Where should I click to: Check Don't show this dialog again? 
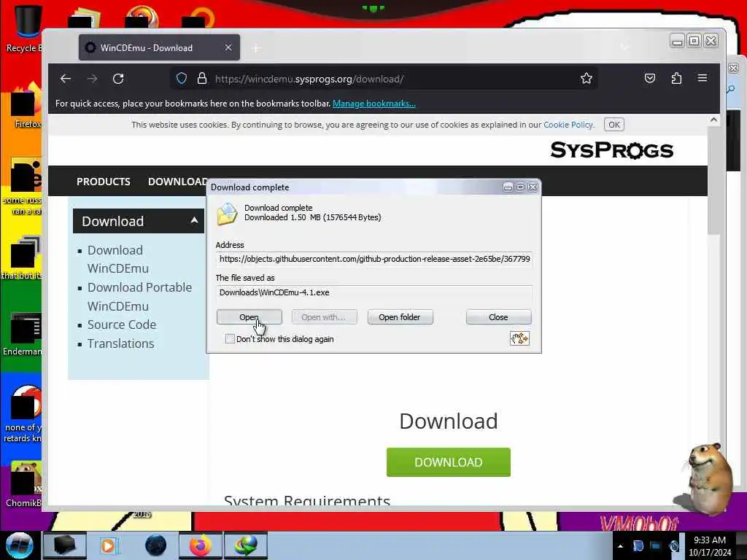tap(230, 339)
